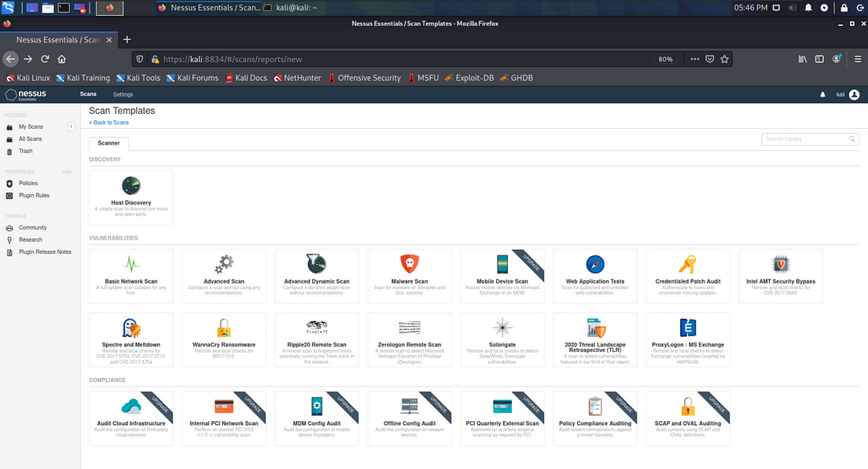Click the Search Library input field
Screen dimensions: 868x469
(811, 139)
